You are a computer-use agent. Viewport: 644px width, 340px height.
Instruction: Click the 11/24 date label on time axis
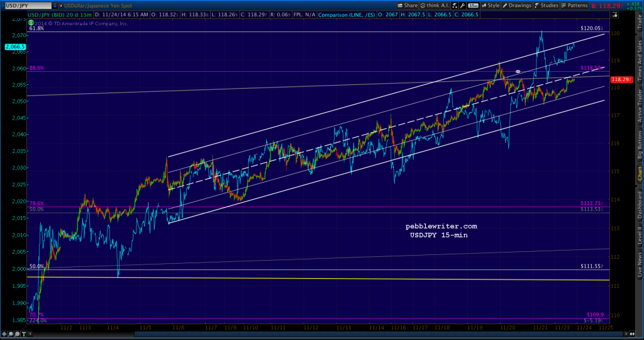click(x=584, y=327)
